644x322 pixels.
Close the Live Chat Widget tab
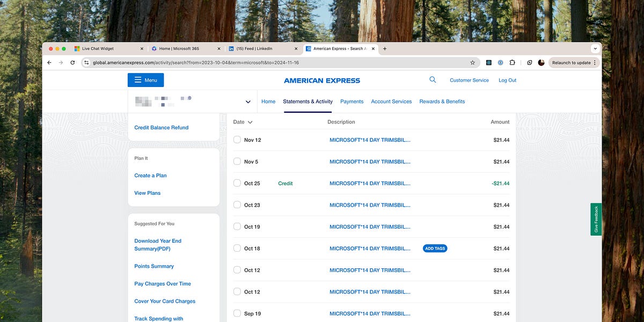[142, 48]
